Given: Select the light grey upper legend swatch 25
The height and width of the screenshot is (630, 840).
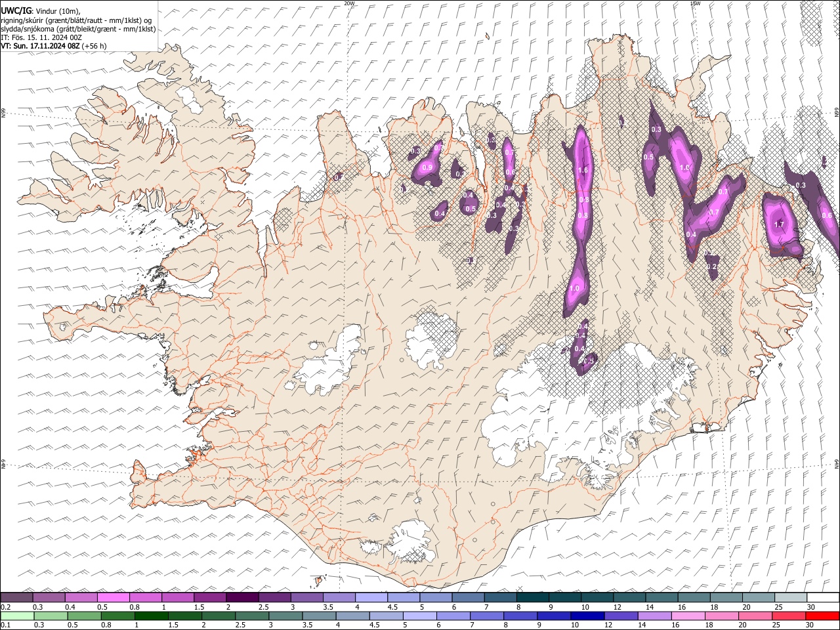Looking at the screenshot, I should (790, 597).
